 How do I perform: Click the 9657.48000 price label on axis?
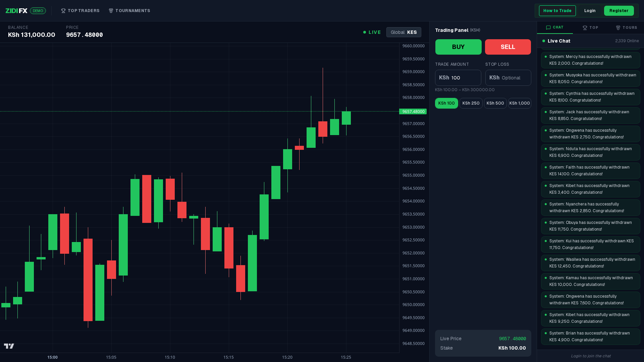coord(413,112)
